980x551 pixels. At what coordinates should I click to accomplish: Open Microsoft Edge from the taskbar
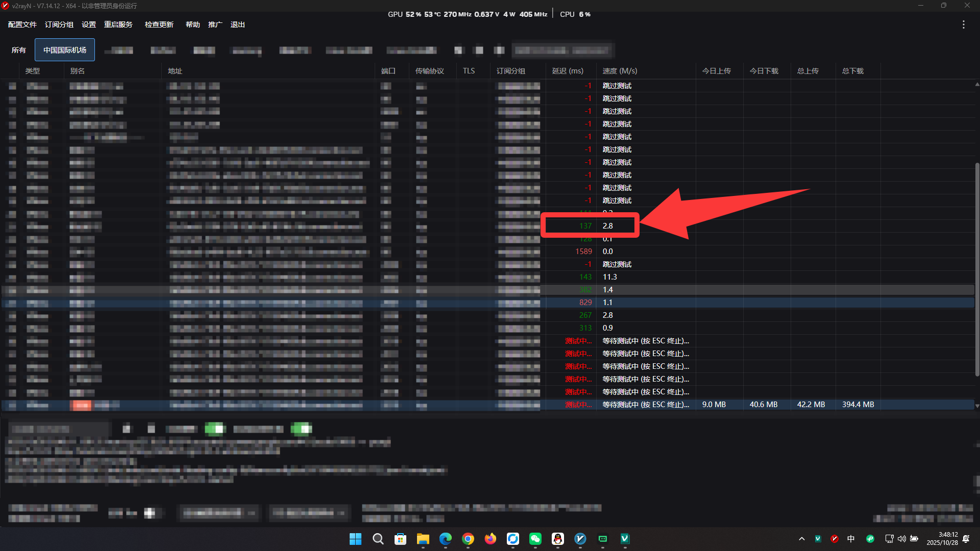[445, 539]
